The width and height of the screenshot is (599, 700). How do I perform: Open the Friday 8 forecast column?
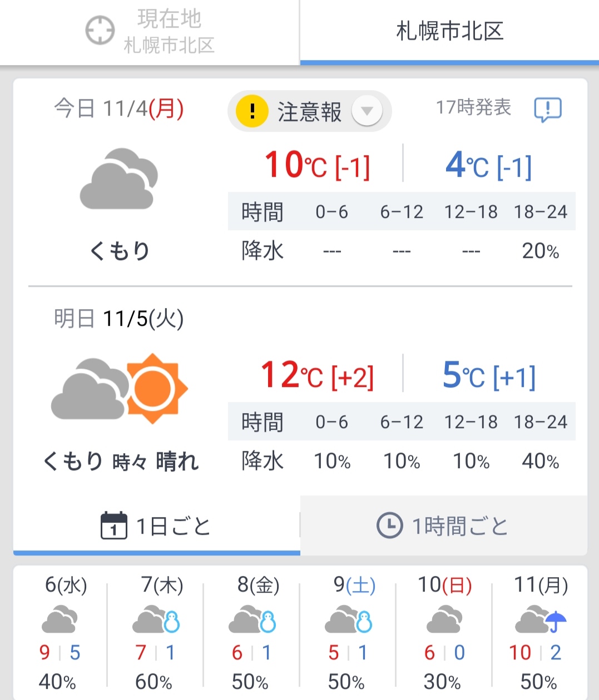[251, 633]
